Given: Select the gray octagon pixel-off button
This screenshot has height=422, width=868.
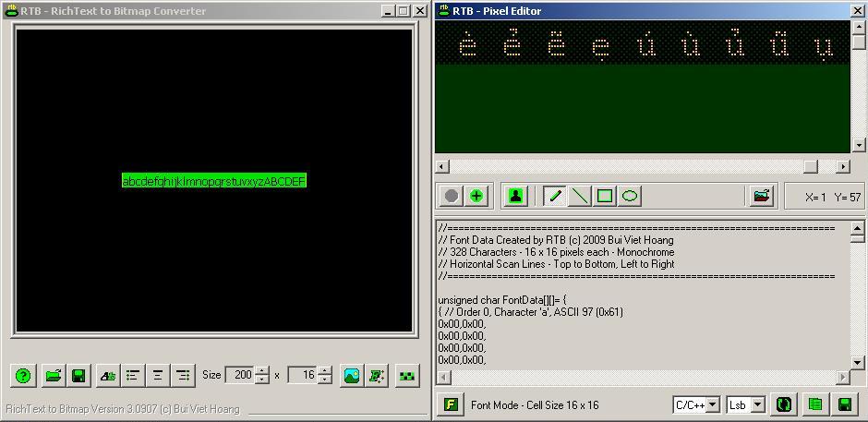Looking at the screenshot, I should (x=452, y=196).
